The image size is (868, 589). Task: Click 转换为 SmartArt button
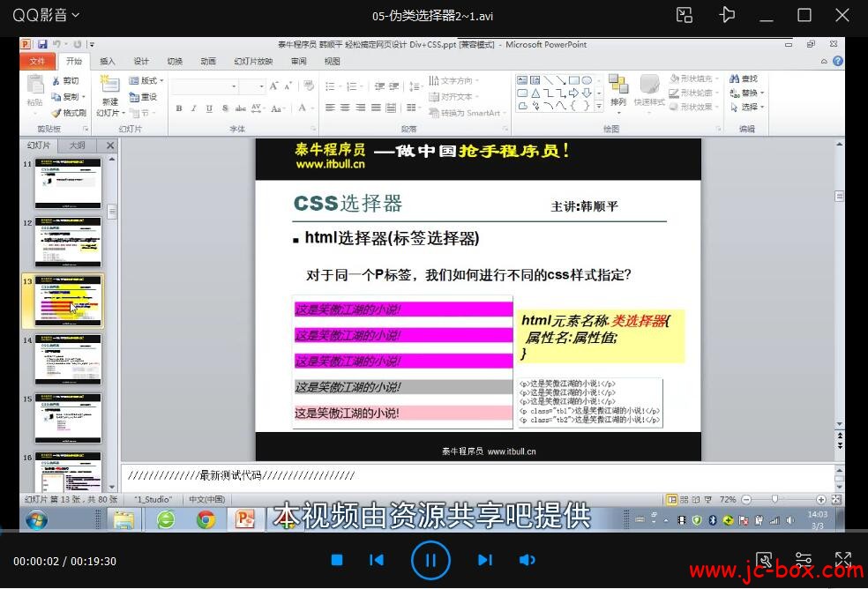468,113
